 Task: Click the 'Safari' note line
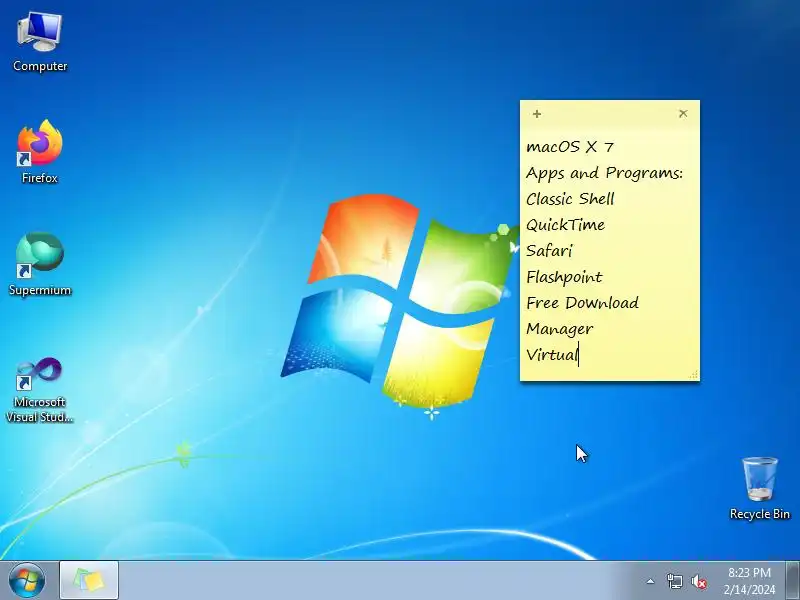549,251
